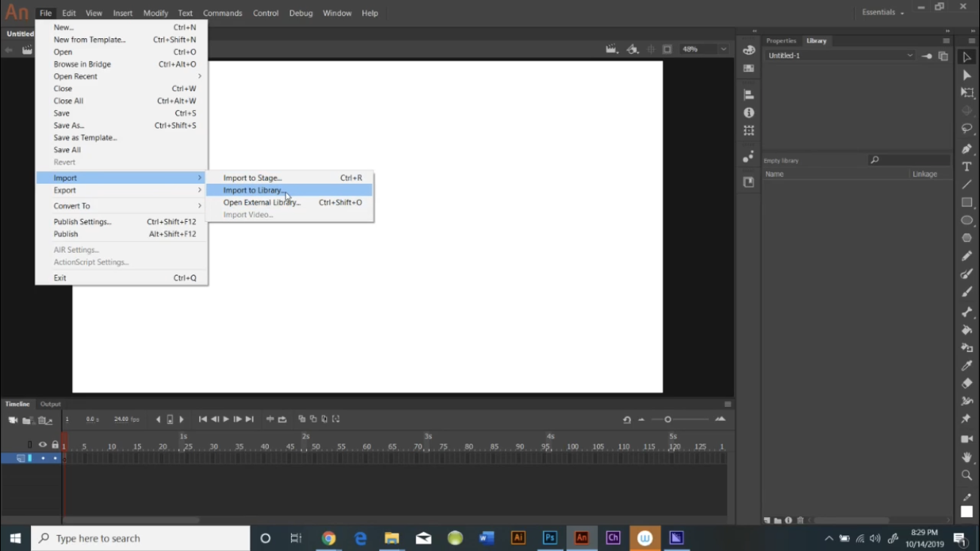Play the timeline animation
980x551 pixels.
point(226,419)
